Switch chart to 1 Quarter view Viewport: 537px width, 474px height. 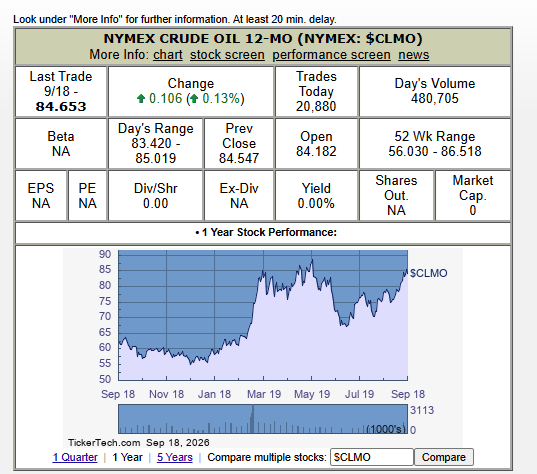point(75,457)
